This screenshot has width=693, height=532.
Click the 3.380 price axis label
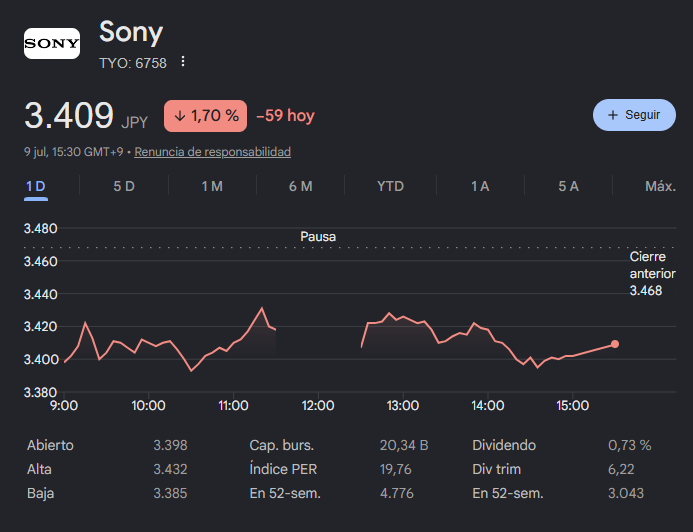(x=40, y=392)
